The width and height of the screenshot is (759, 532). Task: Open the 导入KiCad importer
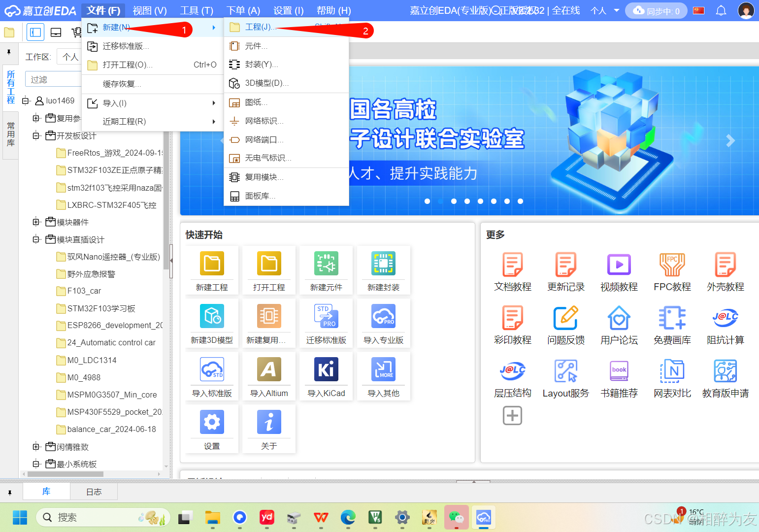(326, 376)
